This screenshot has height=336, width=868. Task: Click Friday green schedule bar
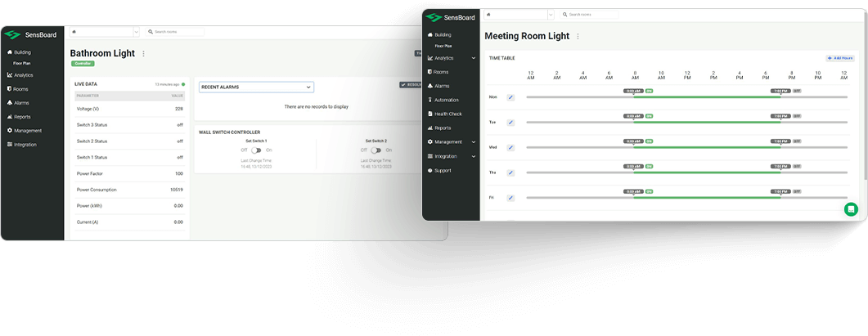click(x=707, y=198)
